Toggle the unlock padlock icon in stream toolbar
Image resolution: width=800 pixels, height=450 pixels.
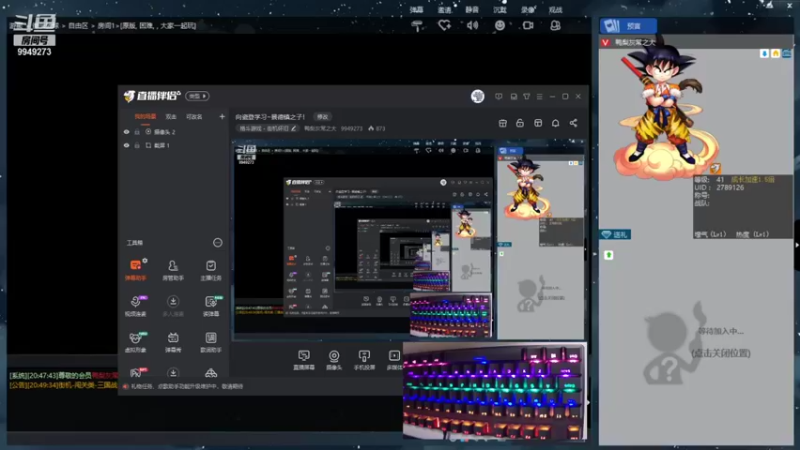pos(520,123)
